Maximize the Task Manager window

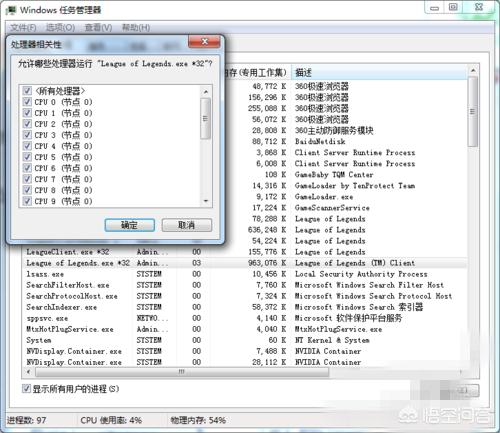453,7
